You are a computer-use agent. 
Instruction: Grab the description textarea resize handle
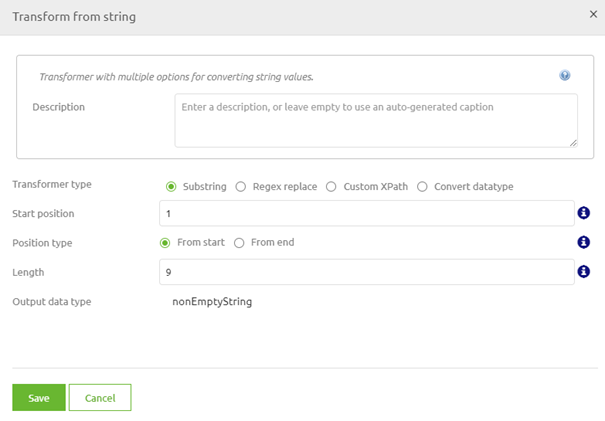573,143
